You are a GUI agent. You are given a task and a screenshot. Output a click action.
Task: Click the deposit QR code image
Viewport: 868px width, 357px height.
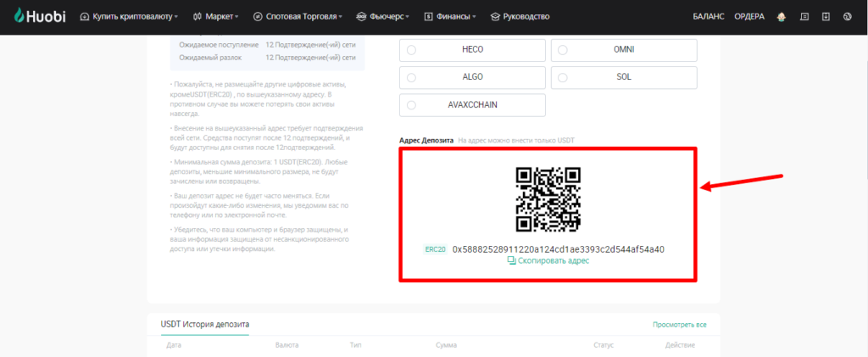pyautogui.click(x=548, y=198)
